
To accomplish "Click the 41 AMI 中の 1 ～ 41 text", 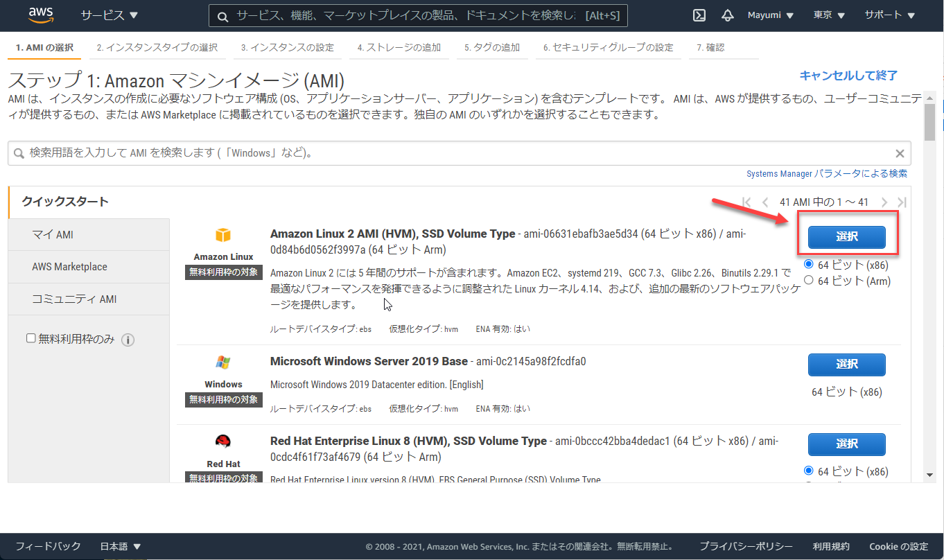I will (x=823, y=202).
